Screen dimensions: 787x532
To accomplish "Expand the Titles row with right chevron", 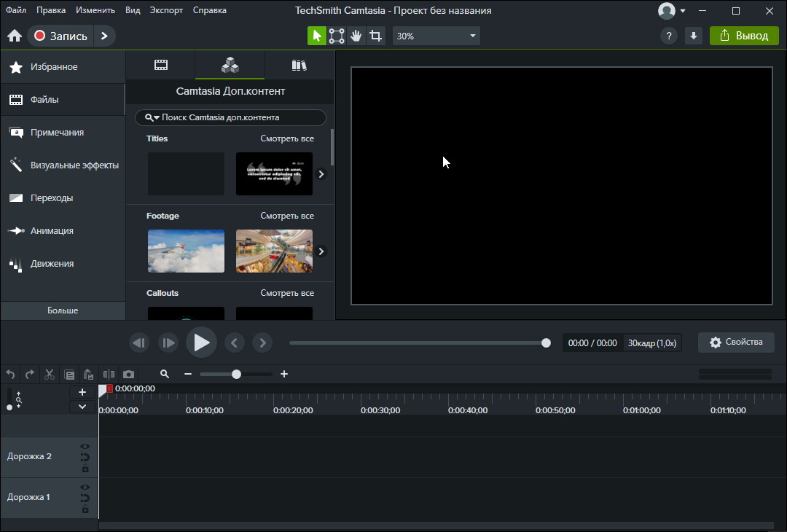I will click(x=321, y=174).
